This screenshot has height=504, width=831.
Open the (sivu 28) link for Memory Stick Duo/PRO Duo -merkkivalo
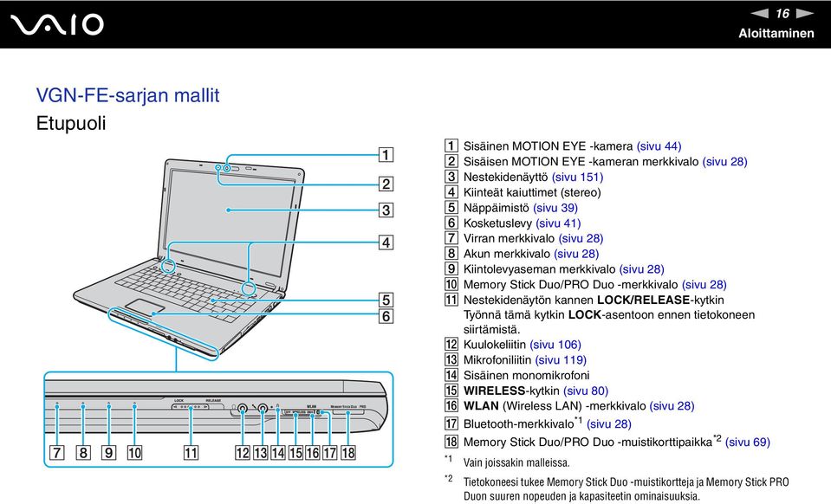point(704,284)
